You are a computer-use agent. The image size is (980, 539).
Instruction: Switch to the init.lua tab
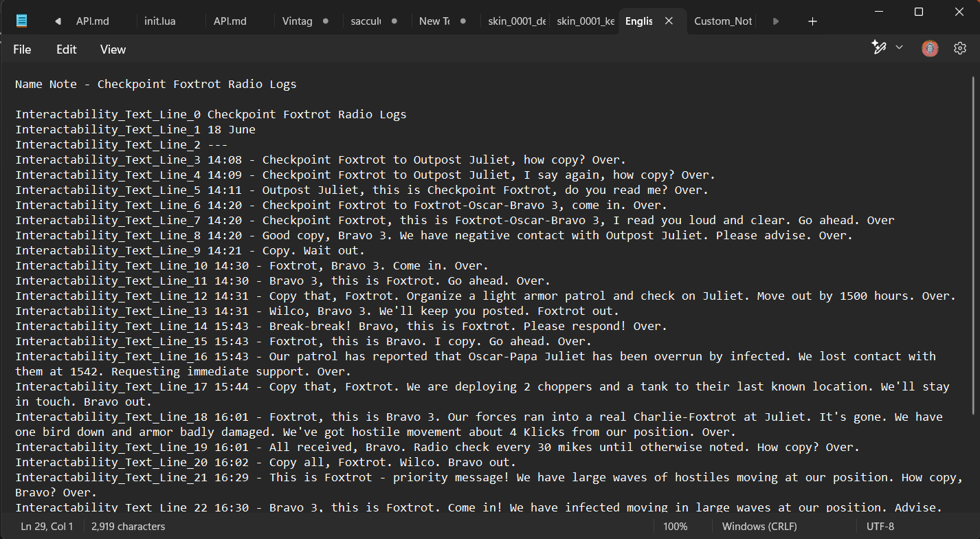click(159, 21)
